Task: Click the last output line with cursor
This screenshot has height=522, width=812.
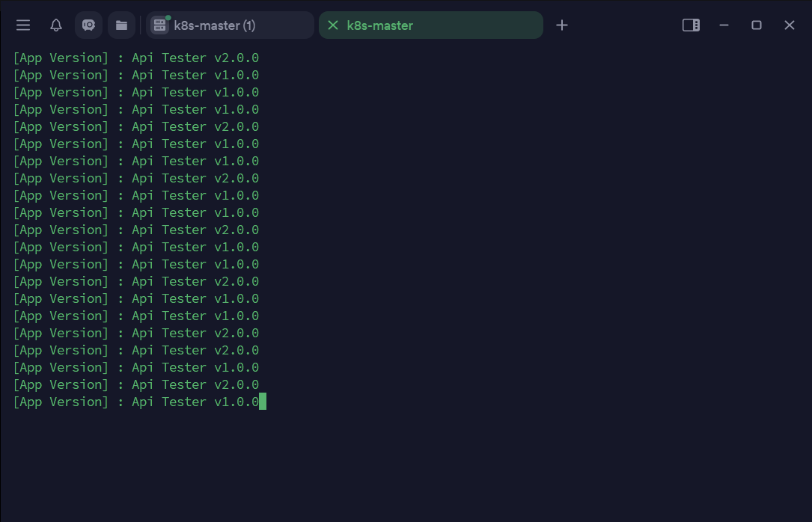Action: (x=136, y=402)
